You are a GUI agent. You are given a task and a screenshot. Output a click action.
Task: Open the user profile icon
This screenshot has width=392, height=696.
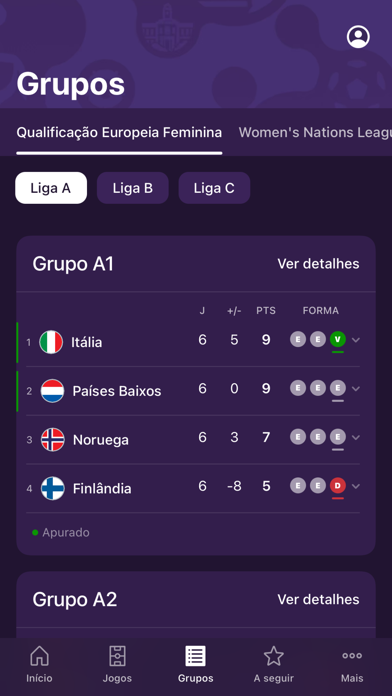click(358, 36)
